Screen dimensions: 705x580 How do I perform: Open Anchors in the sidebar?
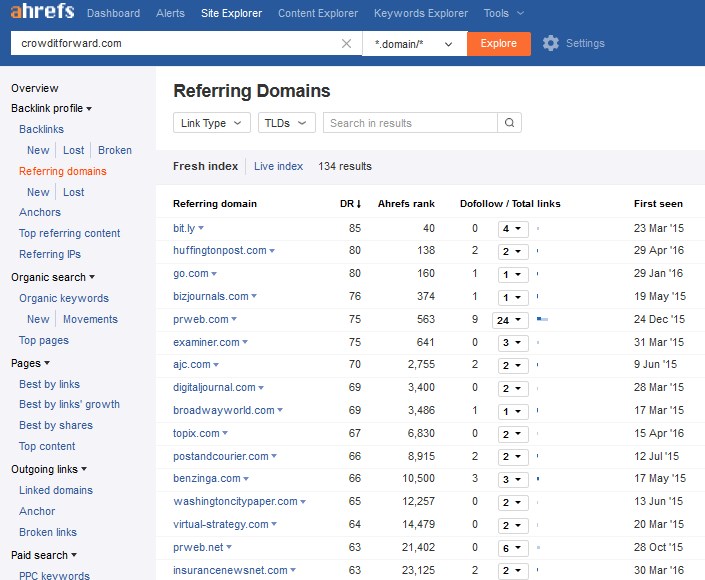[x=40, y=212]
